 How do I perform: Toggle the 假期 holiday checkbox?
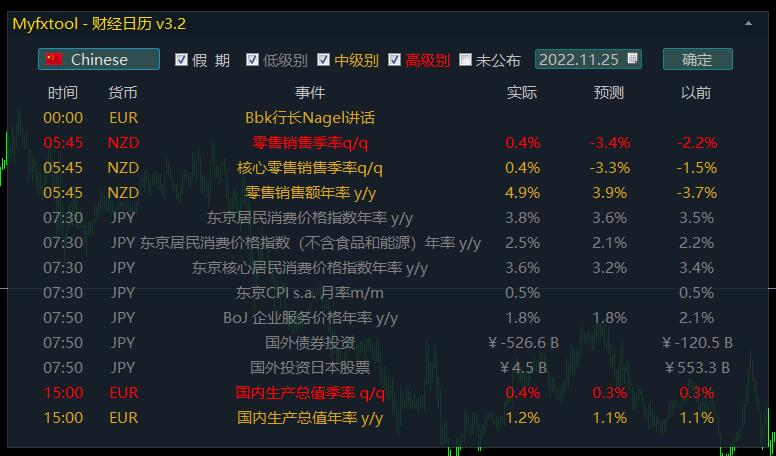click(182, 60)
